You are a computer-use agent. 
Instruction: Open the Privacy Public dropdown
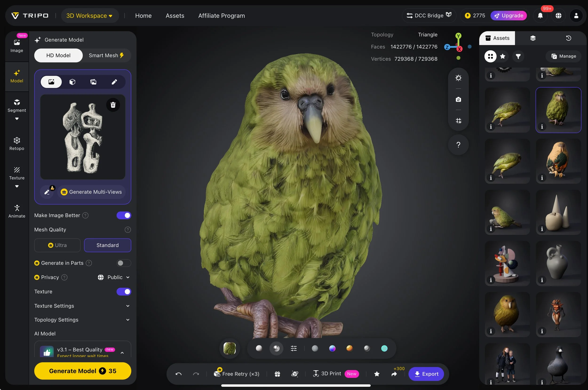click(114, 277)
